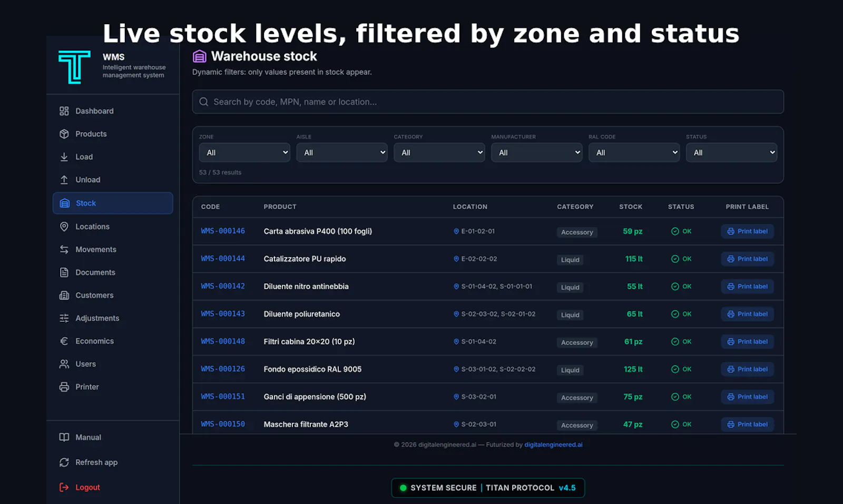Open the Movements section label
The height and width of the screenshot is (504, 843).
[96, 250]
